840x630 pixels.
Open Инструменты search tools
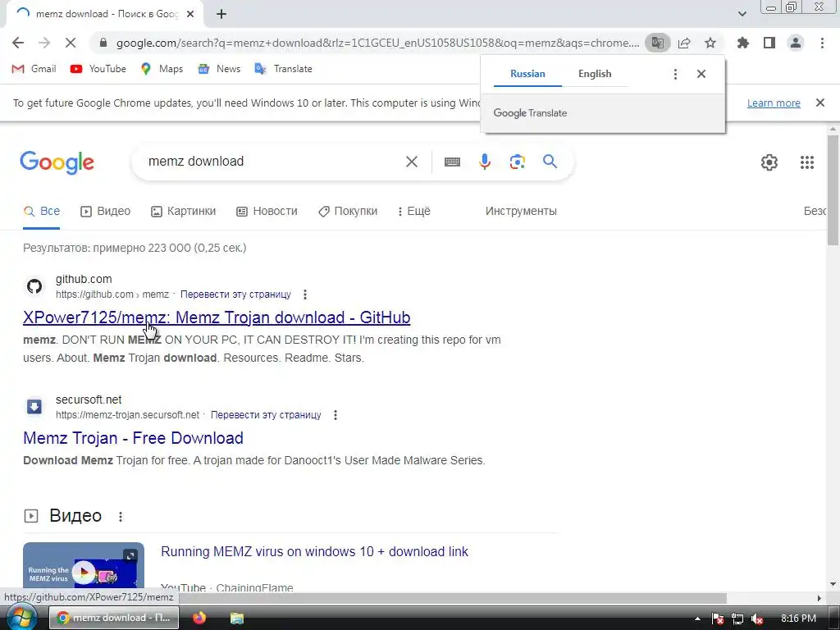tap(521, 211)
